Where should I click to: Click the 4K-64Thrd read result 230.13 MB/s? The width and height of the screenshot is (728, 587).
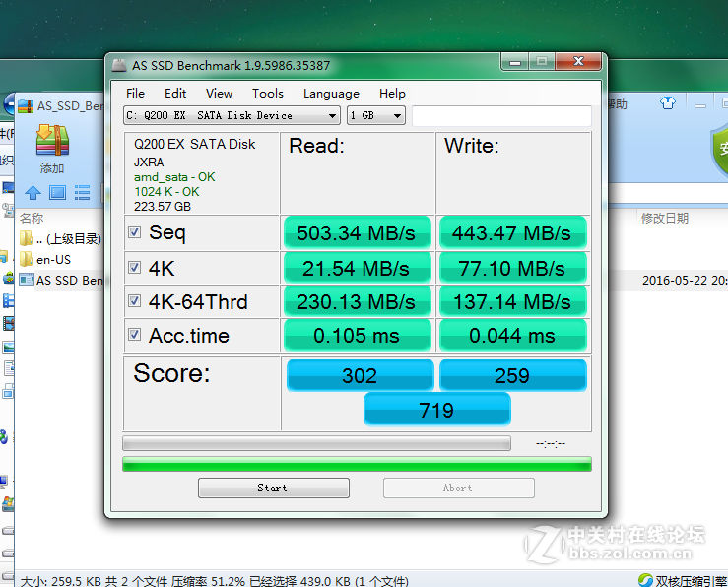point(357,301)
